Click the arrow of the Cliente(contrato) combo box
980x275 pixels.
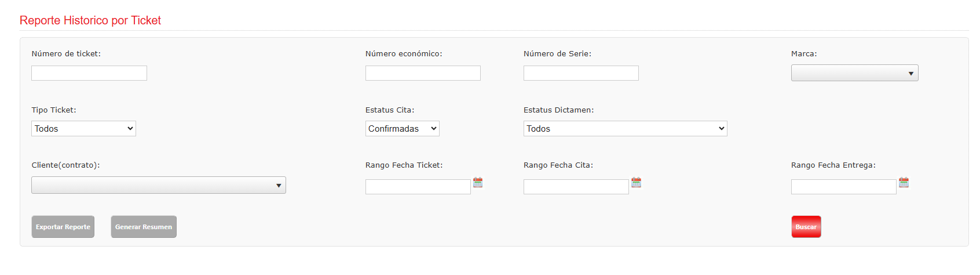click(x=279, y=186)
